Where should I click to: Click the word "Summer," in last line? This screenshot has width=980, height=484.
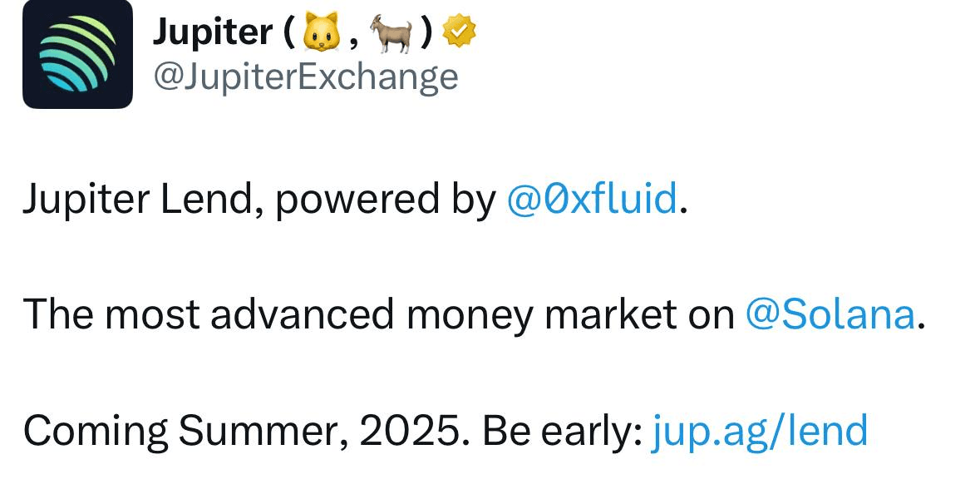pos(263,431)
